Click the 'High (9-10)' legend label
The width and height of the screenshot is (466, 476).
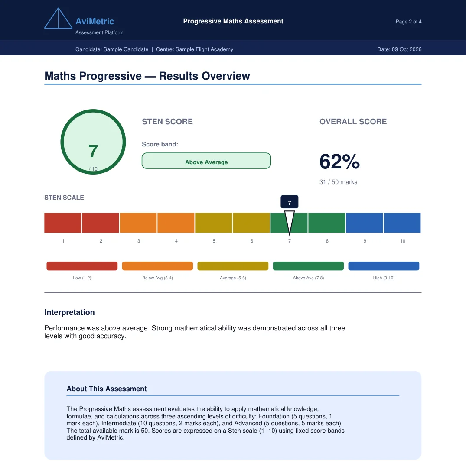coord(384,278)
